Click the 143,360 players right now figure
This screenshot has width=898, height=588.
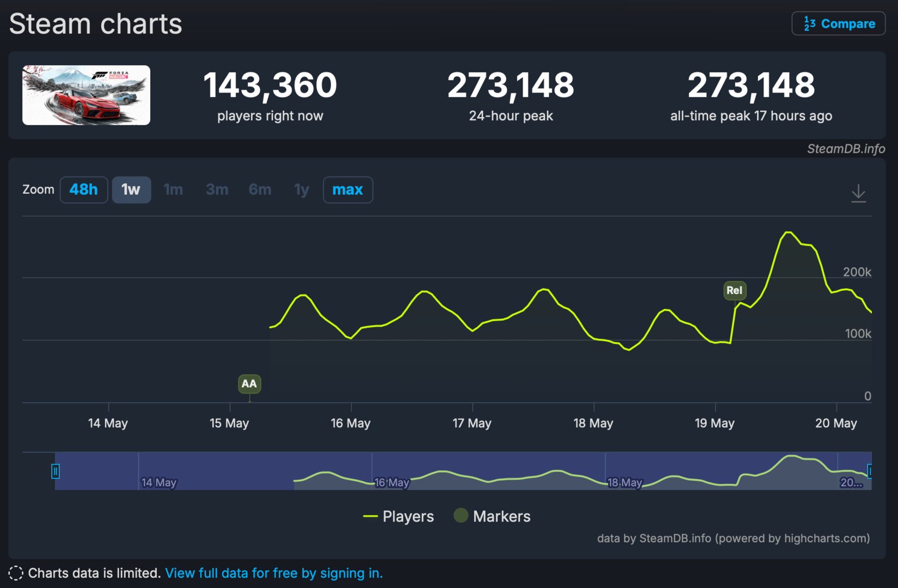pyautogui.click(x=270, y=85)
